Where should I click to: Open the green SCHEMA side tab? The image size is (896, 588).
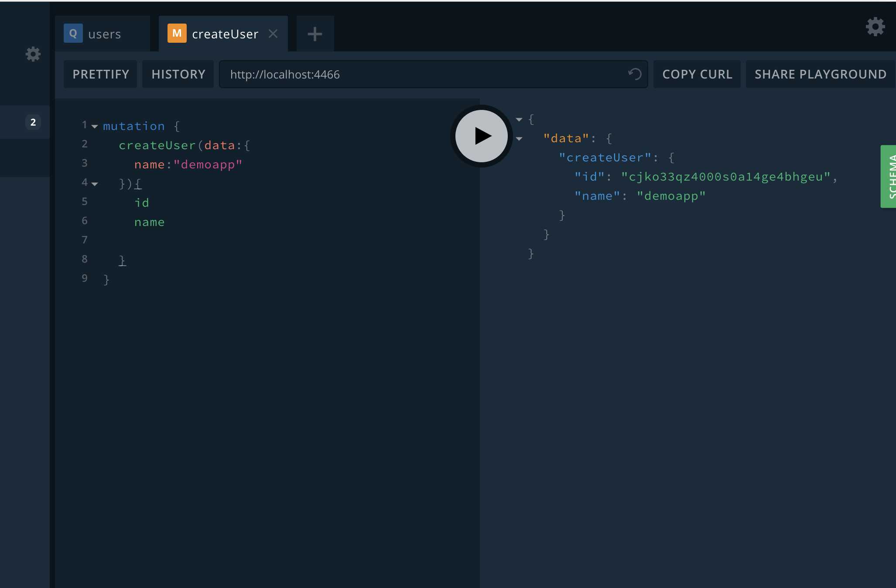click(x=889, y=176)
